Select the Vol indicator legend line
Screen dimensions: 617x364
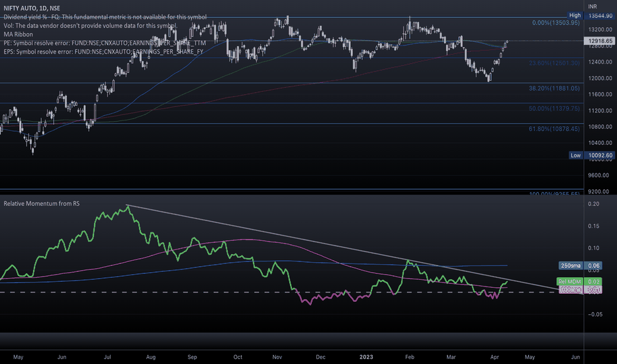91,26
